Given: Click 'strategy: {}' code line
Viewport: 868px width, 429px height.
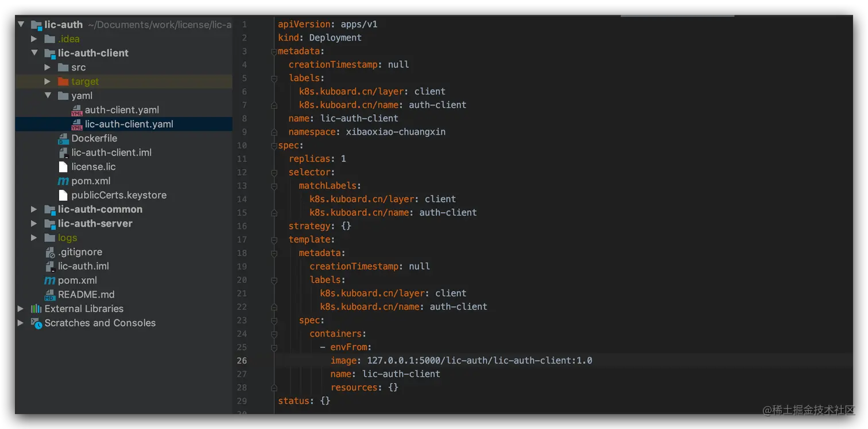Looking at the screenshot, I should [320, 225].
